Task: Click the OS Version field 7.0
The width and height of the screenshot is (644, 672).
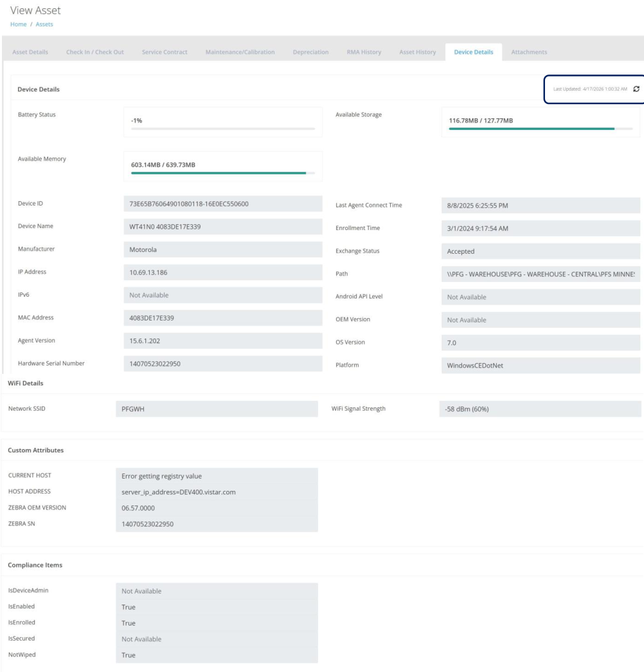Action: 541,343
